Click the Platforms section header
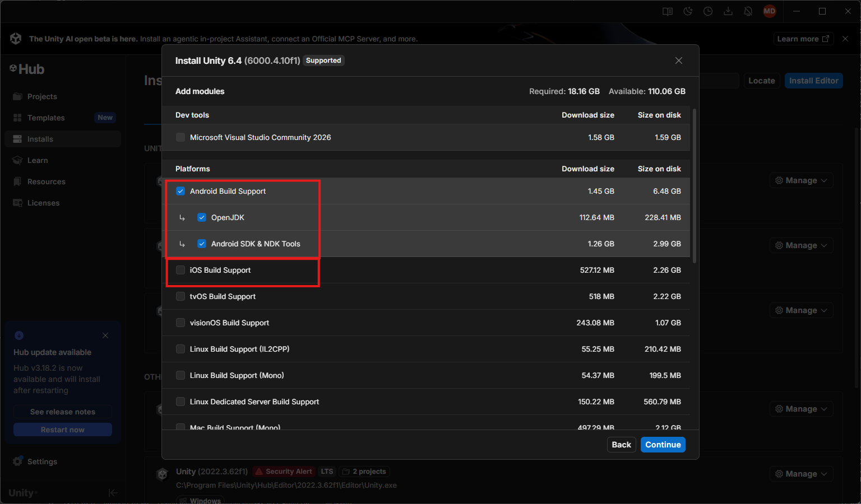This screenshot has width=861, height=504. coord(193,169)
